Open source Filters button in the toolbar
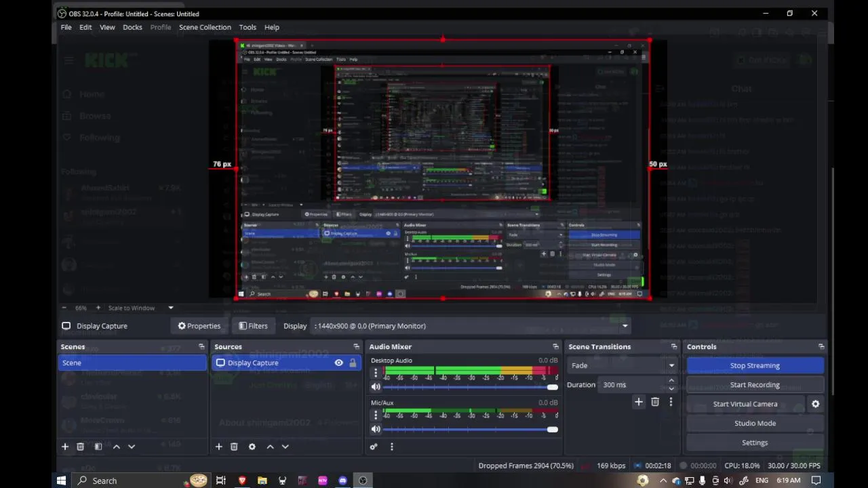868x488 pixels. [253, 326]
